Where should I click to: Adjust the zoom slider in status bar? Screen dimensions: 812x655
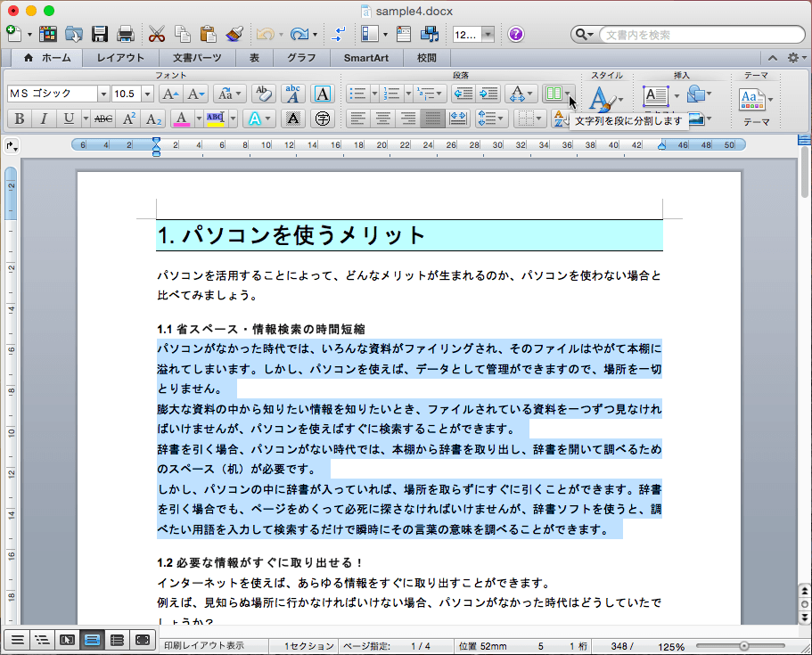(743, 646)
